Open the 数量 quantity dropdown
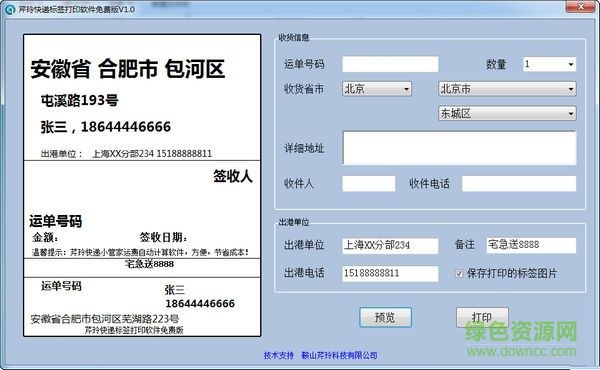The height and width of the screenshot is (370, 600). click(x=549, y=64)
